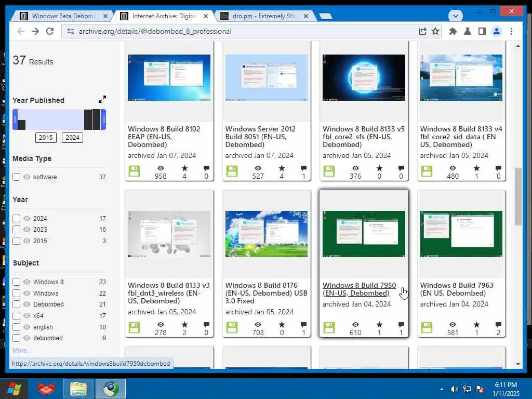Open the Windows Start button
This screenshot has width=532, height=399.
point(14,389)
